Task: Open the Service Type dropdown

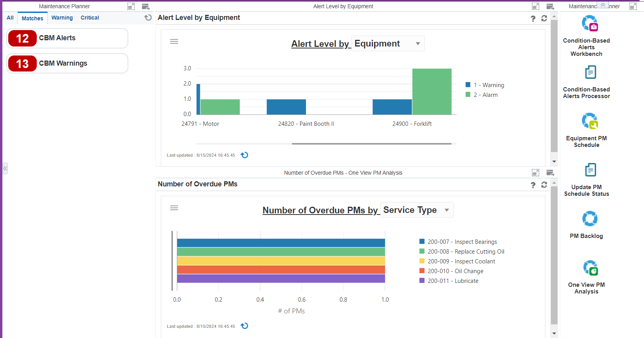Action: coord(417,210)
